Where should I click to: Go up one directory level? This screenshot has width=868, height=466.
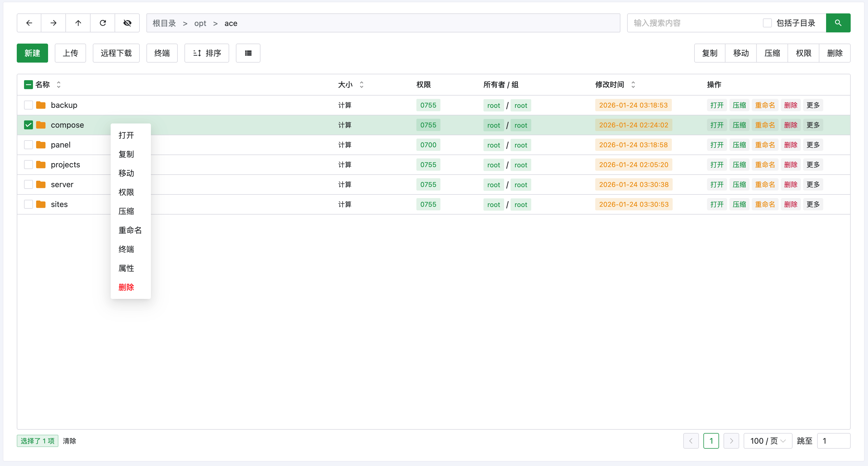click(x=78, y=23)
